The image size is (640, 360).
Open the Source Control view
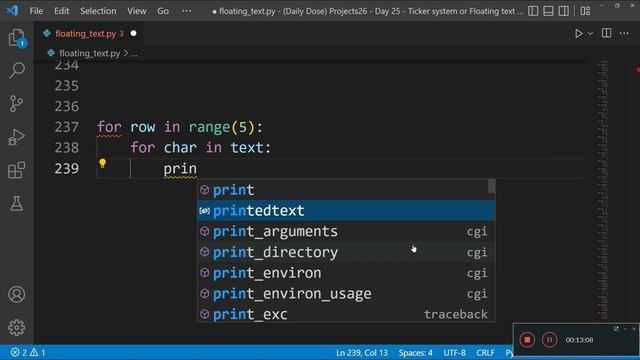tap(16, 104)
